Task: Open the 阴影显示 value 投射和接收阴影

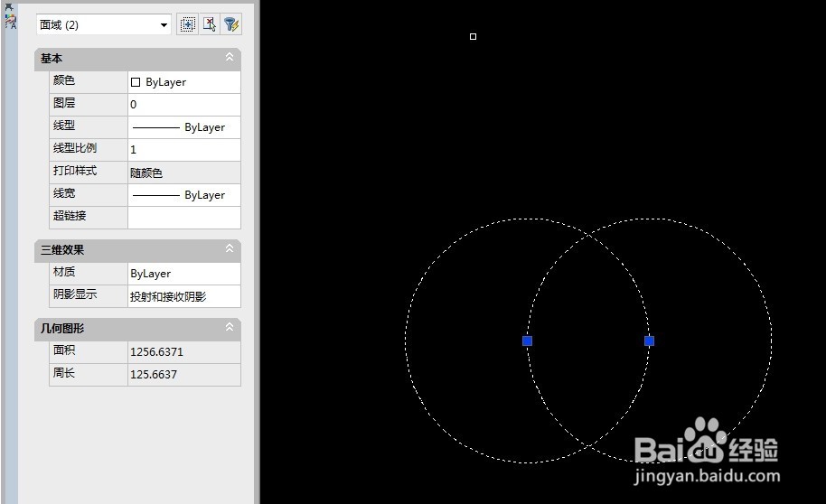Action: (x=183, y=296)
